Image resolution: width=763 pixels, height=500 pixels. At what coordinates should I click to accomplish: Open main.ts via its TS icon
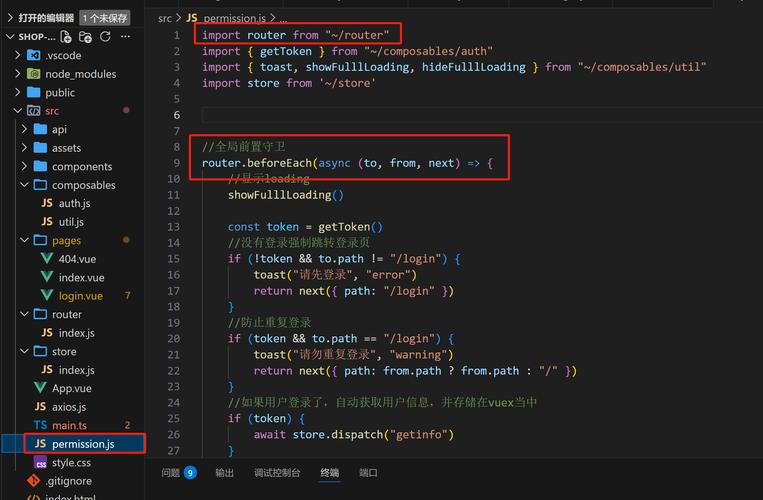(40, 425)
